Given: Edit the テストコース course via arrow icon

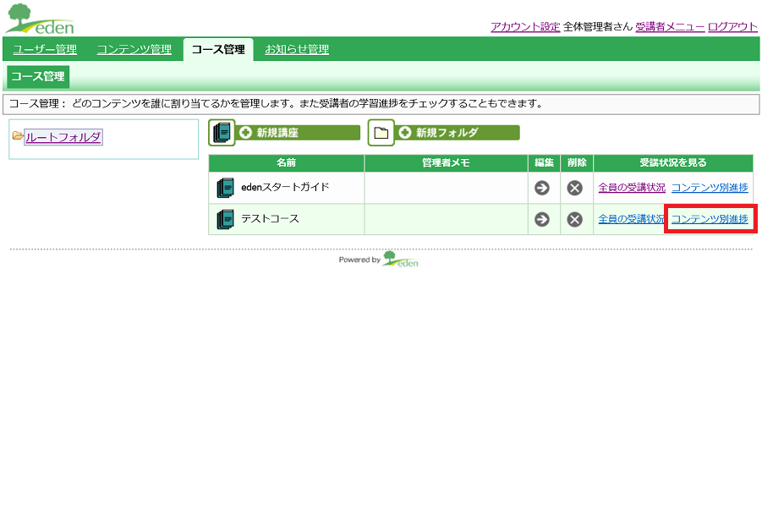Looking at the screenshot, I should pyautogui.click(x=542, y=220).
